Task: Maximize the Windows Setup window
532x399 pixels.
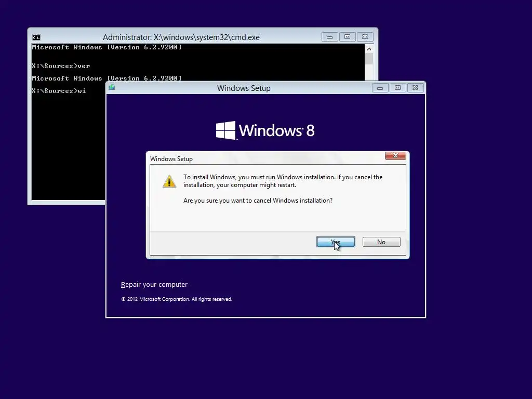Action: click(x=397, y=88)
